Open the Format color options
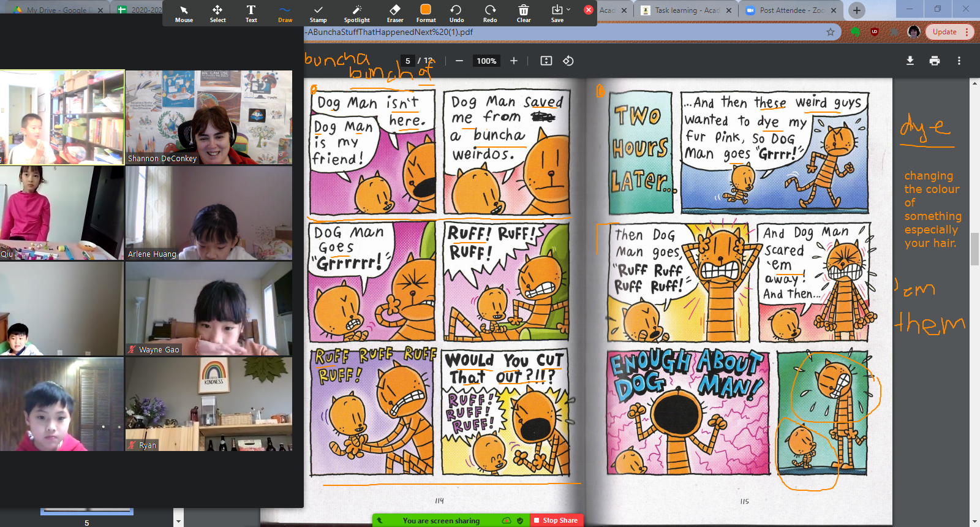 [x=426, y=13]
